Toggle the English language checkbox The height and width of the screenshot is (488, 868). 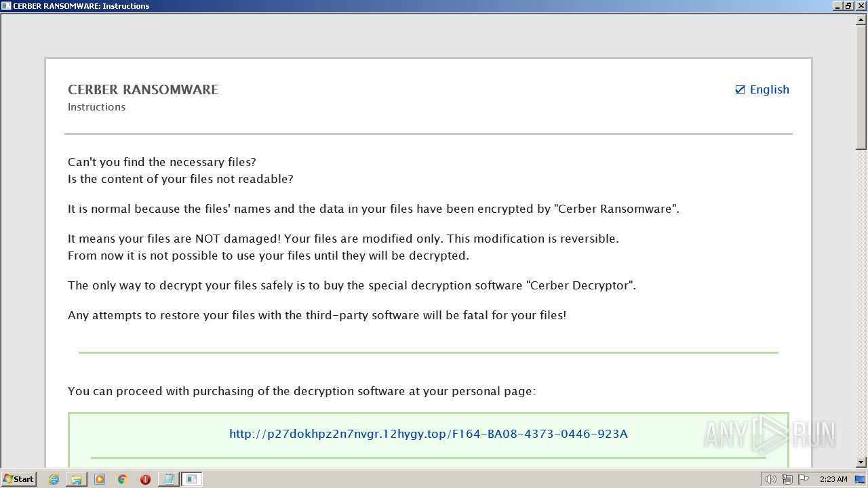(740, 89)
